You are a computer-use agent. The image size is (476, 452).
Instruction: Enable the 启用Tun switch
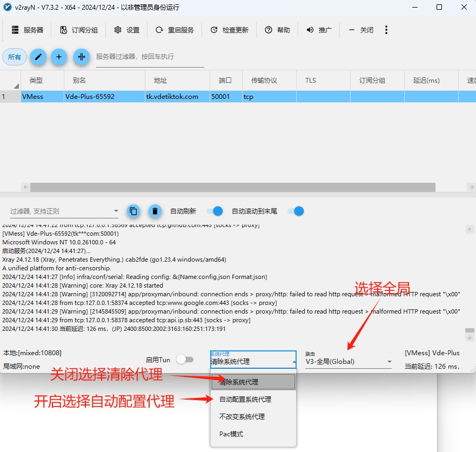click(184, 360)
